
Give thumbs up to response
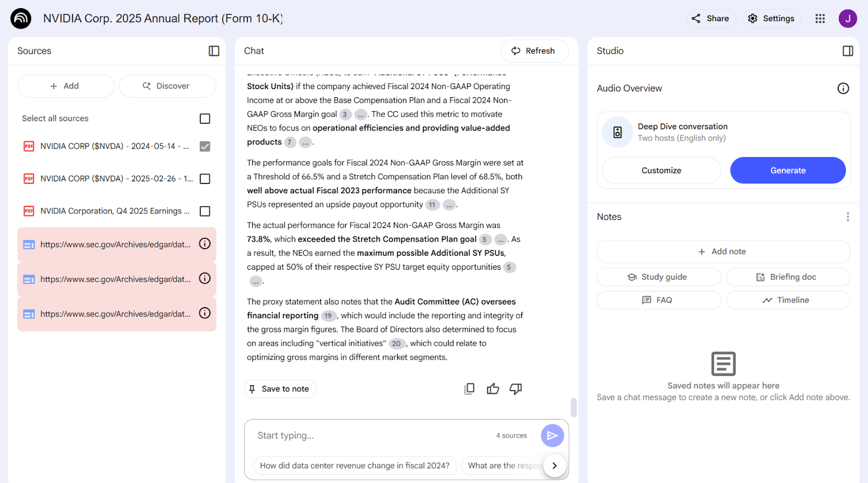pos(493,389)
